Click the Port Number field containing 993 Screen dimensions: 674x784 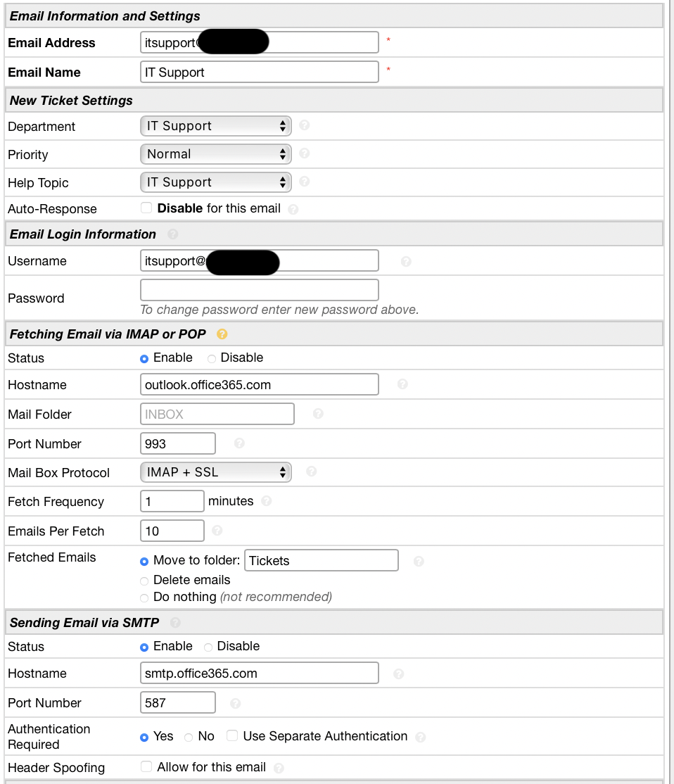click(178, 443)
